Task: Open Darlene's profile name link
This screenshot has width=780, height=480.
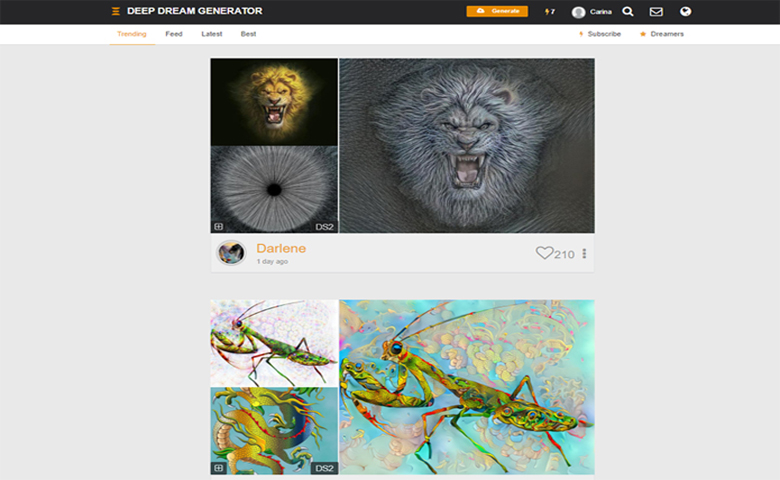Action: coord(281,248)
